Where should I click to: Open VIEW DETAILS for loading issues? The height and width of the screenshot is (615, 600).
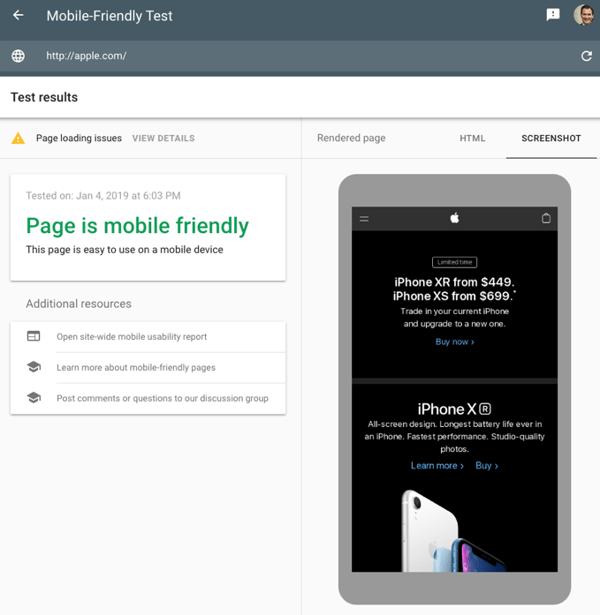click(x=163, y=138)
